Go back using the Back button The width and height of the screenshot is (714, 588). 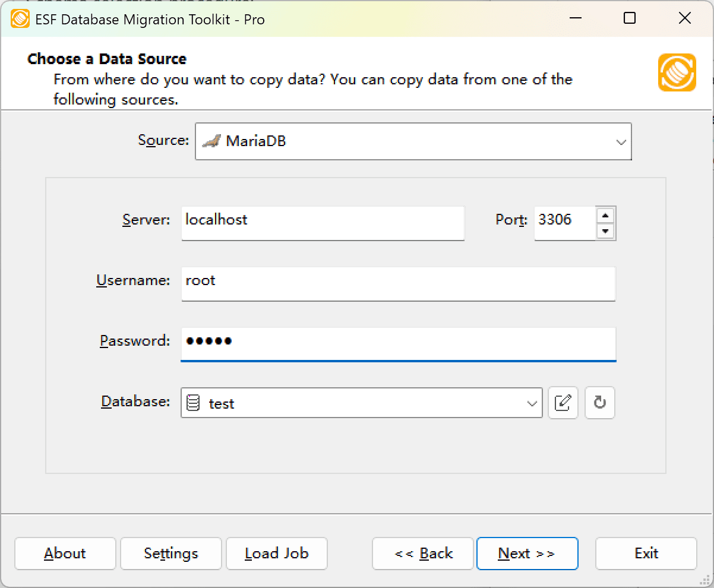click(x=422, y=553)
